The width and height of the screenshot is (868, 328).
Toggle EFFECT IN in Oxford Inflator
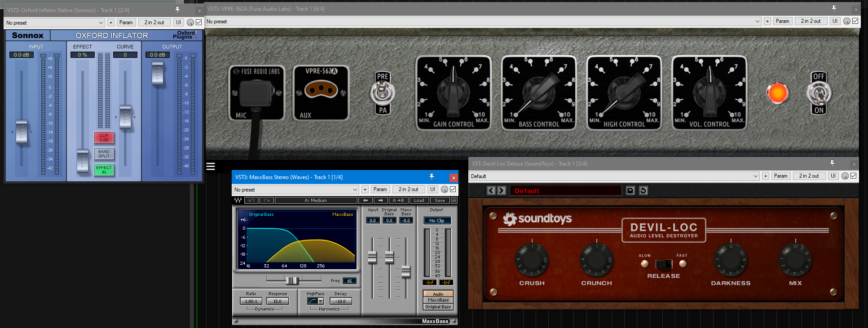click(x=104, y=170)
